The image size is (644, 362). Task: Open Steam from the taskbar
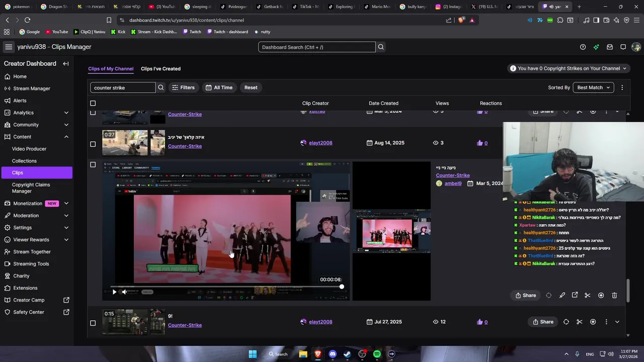click(x=347, y=354)
